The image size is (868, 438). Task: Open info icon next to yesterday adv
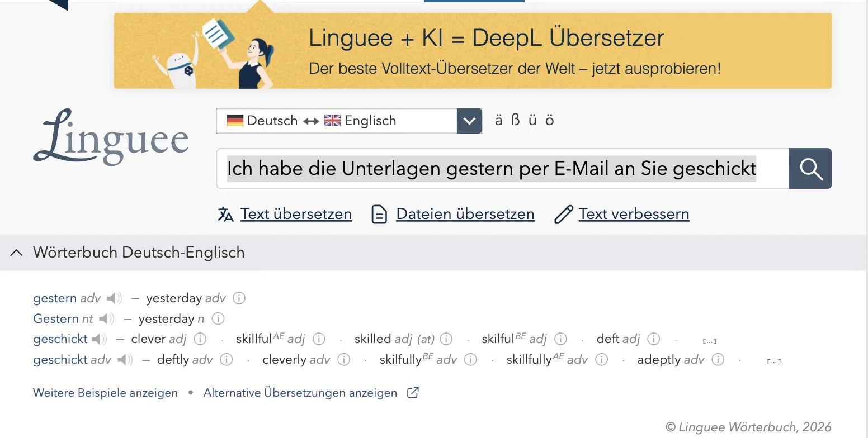[x=239, y=298]
